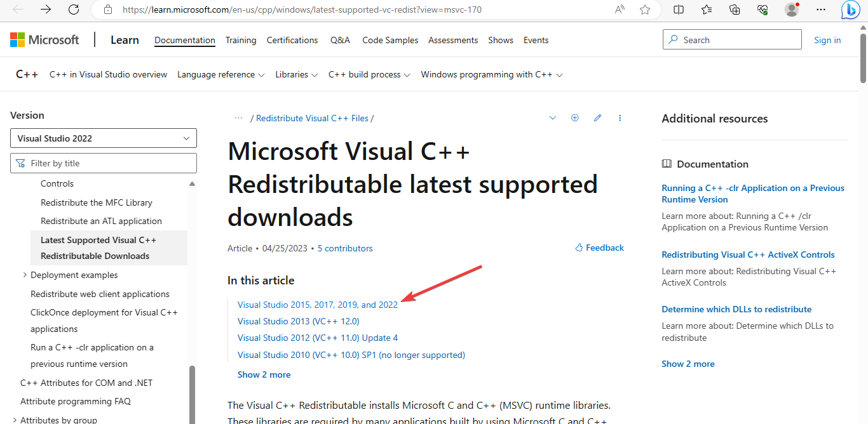Click the breadcrumb ellipsis icon

pos(239,118)
